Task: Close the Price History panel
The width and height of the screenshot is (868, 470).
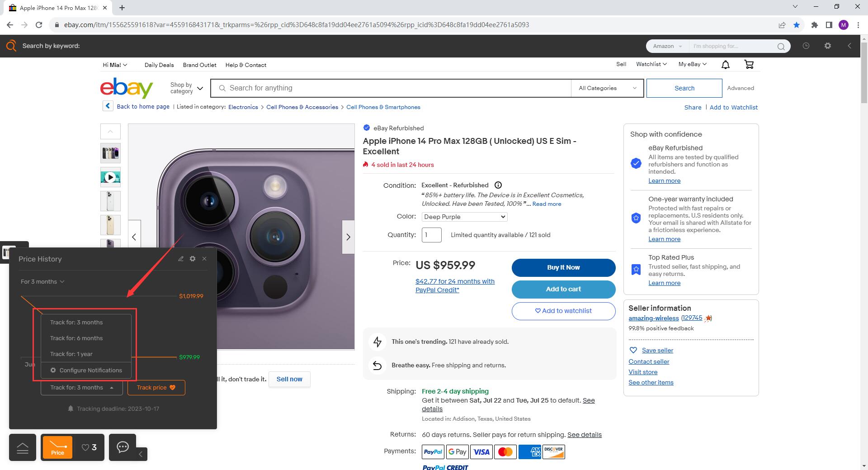Action: pyautogui.click(x=204, y=259)
